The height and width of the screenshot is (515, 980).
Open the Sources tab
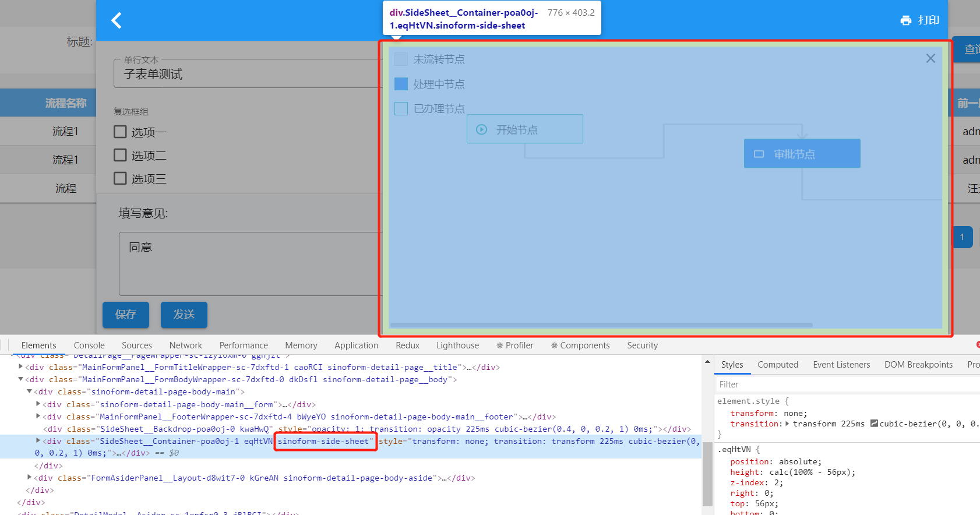[137, 345]
